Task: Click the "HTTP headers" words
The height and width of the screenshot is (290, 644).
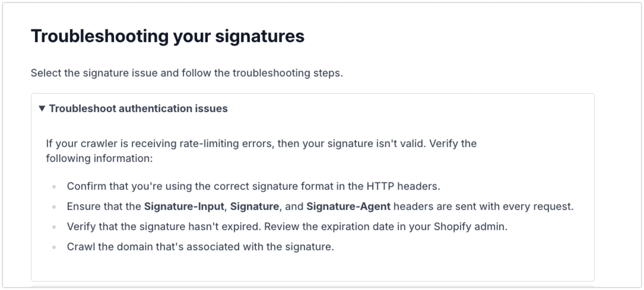Action: (x=403, y=186)
